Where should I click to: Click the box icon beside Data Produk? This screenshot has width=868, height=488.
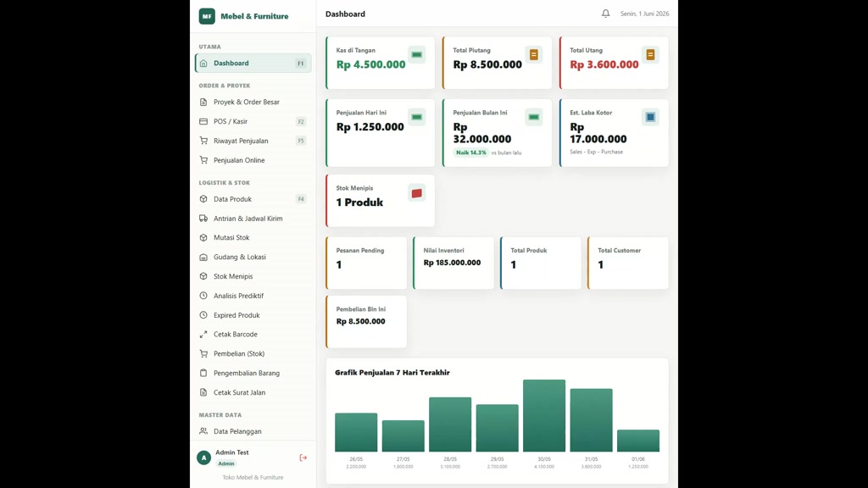(203, 198)
